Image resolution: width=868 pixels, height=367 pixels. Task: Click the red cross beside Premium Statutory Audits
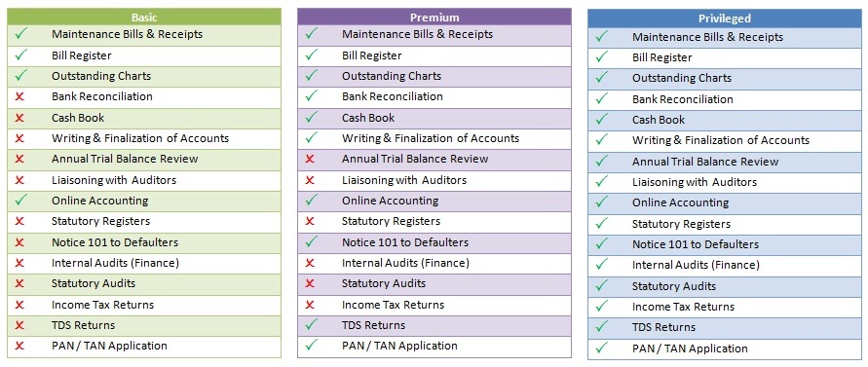point(310,283)
